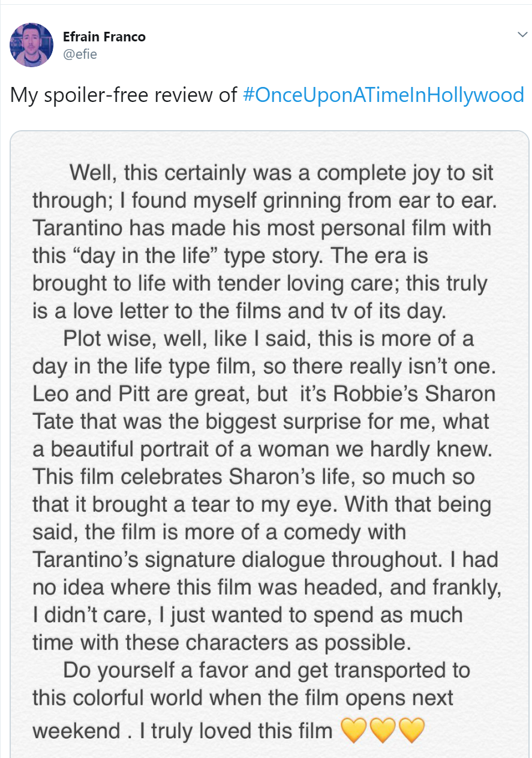Viewport: 532px width, 758px height.
Task: Click the last yellow heart emoji
Action: coord(411,730)
